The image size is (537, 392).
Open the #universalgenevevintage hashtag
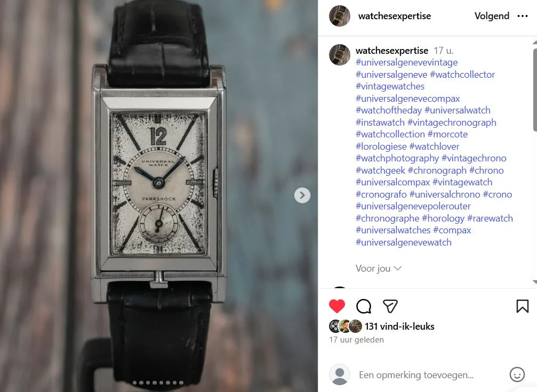tap(406, 62)
